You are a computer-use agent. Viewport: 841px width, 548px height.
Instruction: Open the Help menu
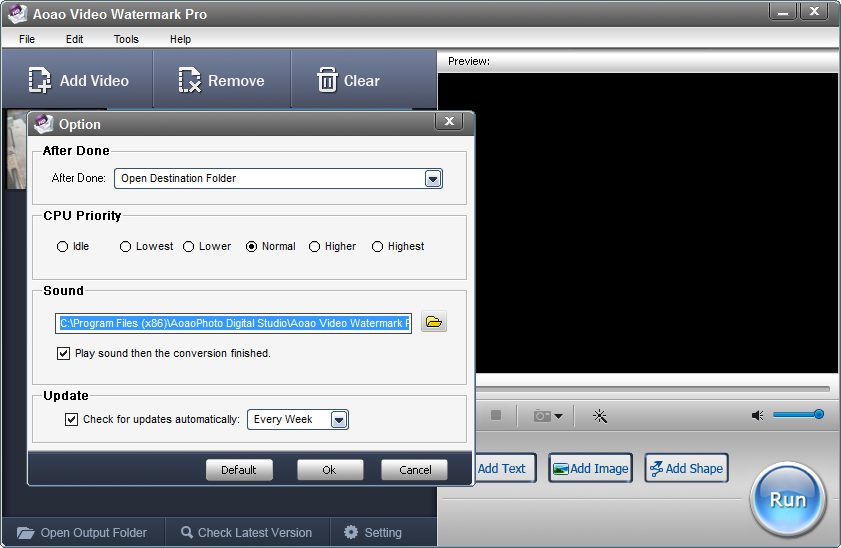click(x=180, y=39)
